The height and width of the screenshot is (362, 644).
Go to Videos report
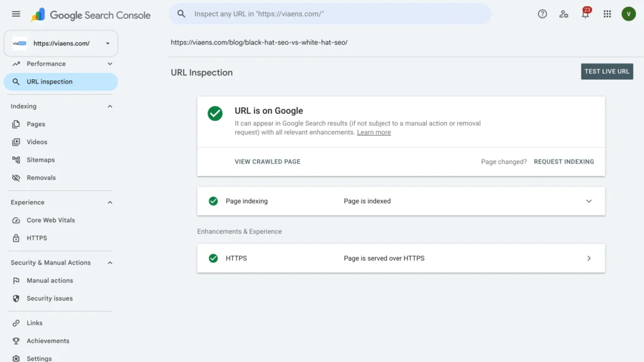37,142
